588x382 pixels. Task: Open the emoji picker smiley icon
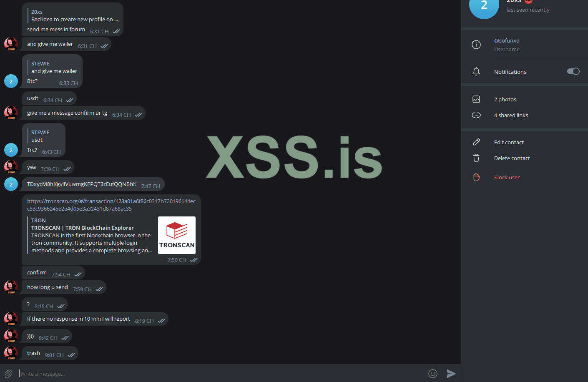[433, 374]
